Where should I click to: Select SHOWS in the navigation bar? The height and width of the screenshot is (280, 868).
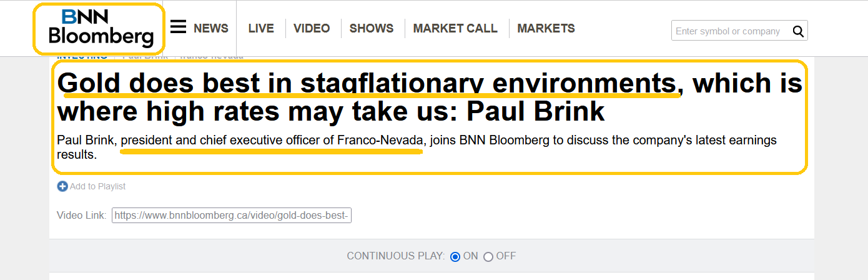(372, 28)
